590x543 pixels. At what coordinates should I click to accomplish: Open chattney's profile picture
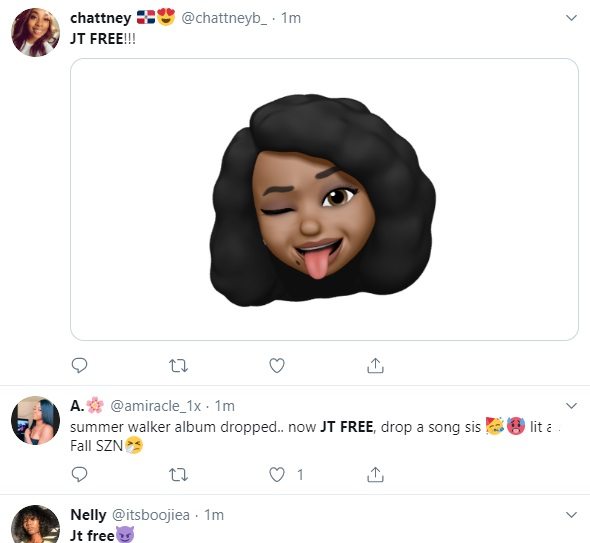point(35,32)
